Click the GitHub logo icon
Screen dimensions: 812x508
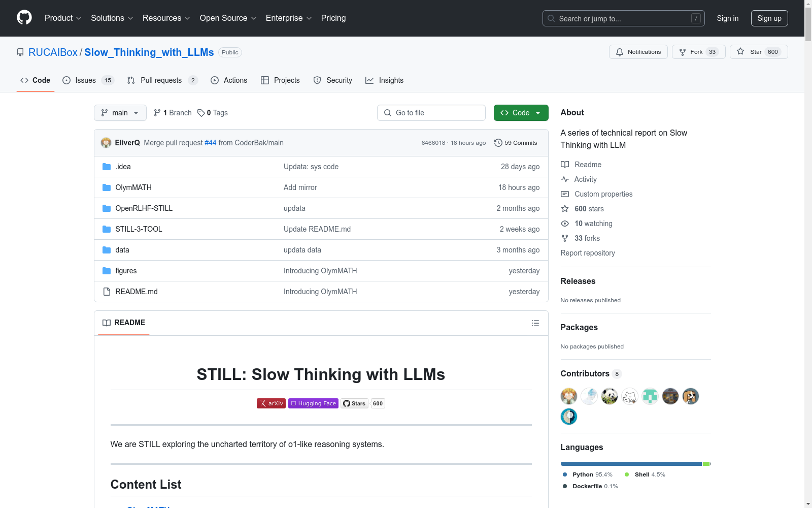tap(24, 18)
